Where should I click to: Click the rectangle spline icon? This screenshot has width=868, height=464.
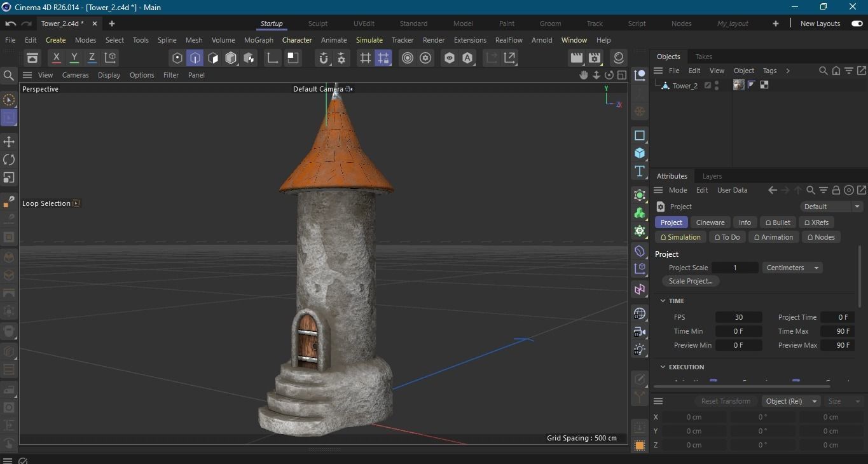click(x=640, y=135)
